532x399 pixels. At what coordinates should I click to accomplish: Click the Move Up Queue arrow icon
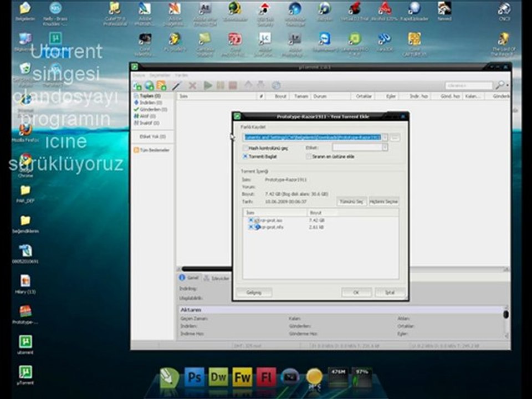[x=248, y=85]
